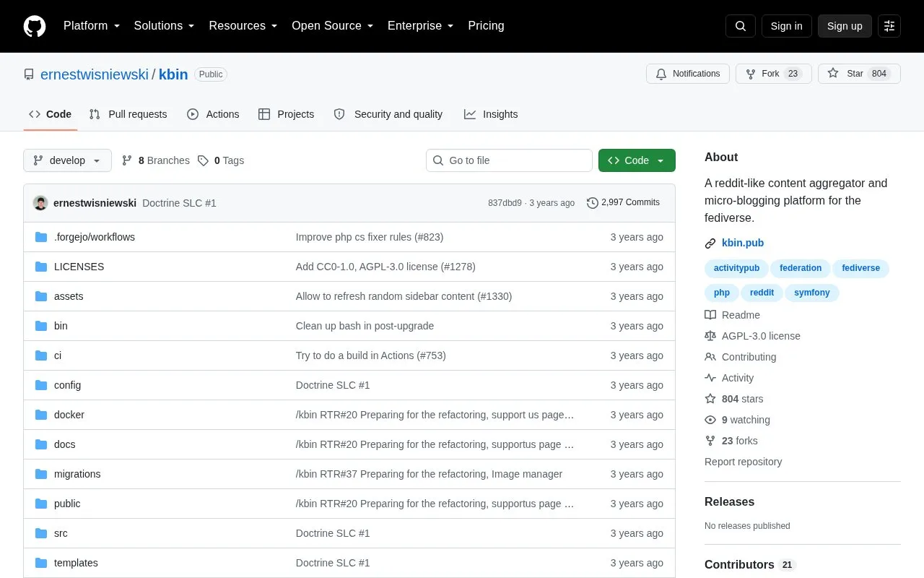The image size is (924, 578).
Task: Expand the Solutions menu
Action: click(165, 26)
